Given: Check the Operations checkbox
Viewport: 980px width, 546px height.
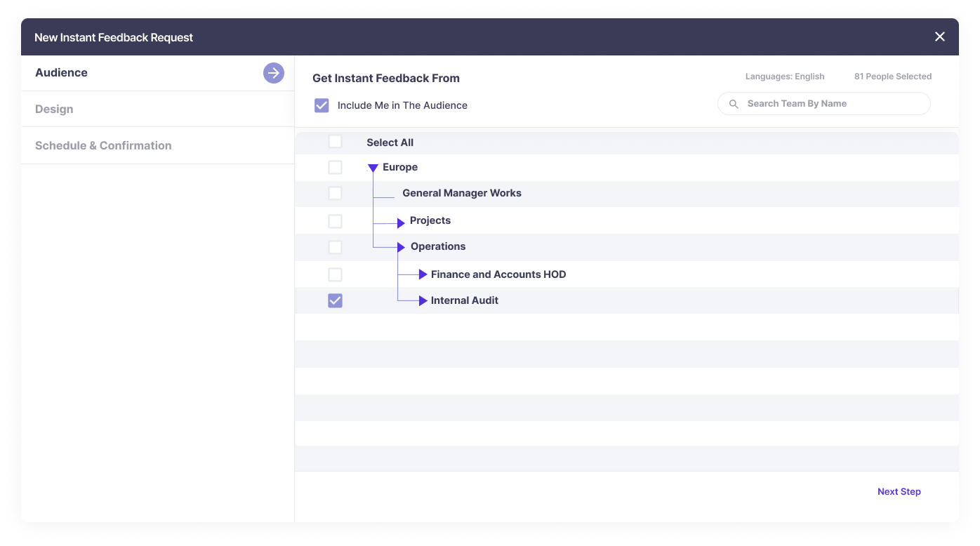Looking at the screenshot, I should click(x=336, y=247).
